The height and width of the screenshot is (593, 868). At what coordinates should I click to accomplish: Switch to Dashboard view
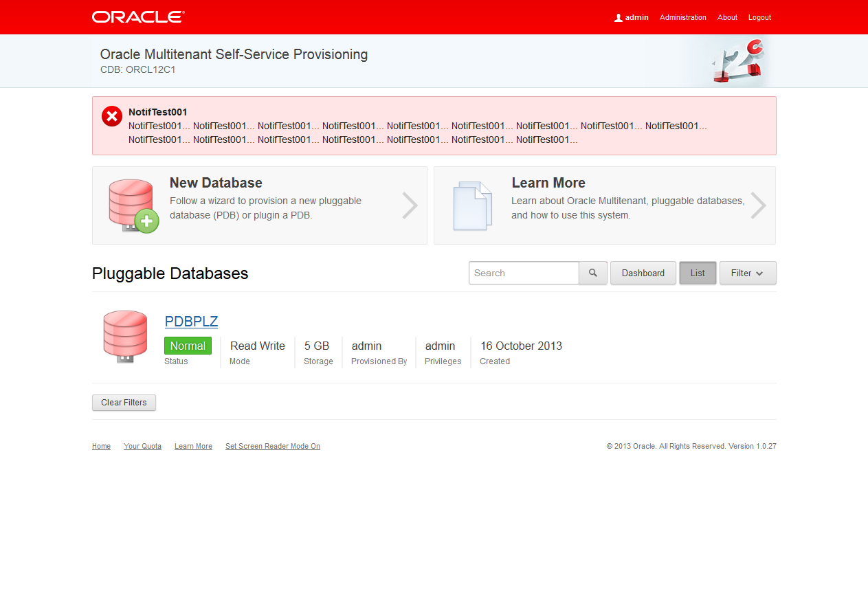(643, 273)
